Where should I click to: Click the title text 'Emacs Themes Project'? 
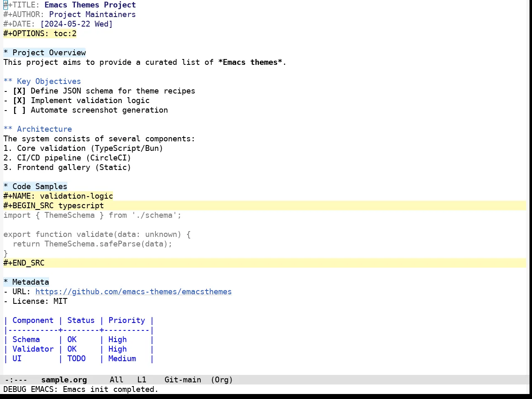point(90,5)
